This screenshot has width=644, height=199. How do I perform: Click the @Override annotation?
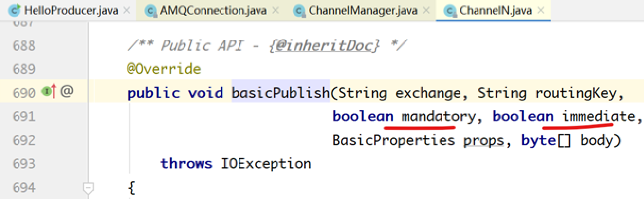[164, 69]
